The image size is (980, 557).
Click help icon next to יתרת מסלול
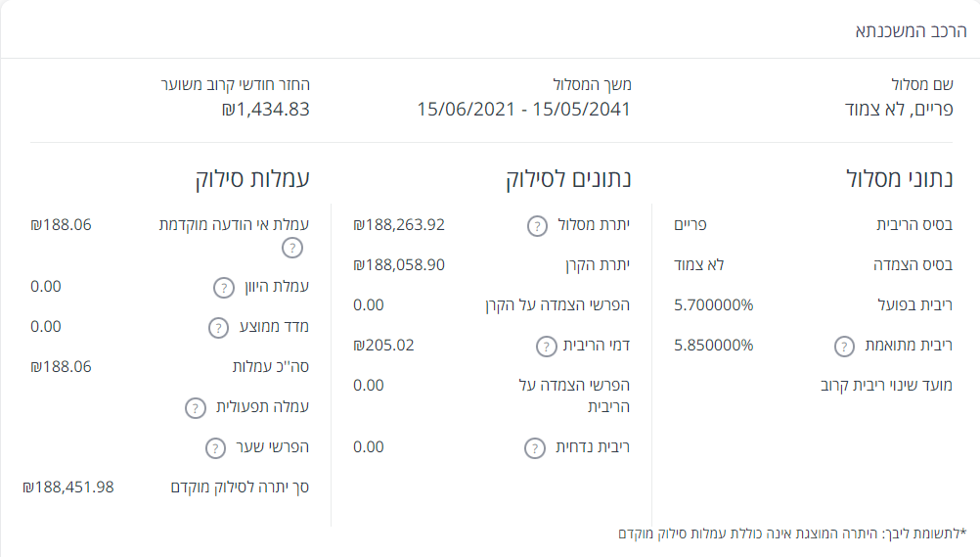tap(537, 226)
